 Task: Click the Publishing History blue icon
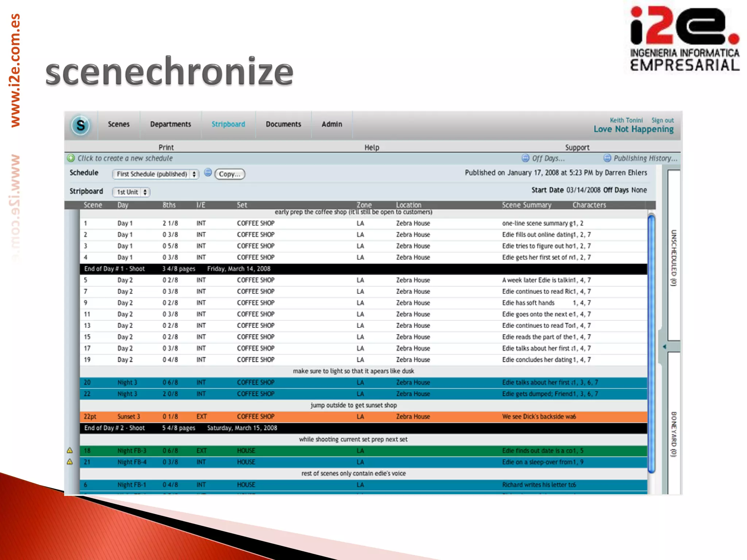(607, 158)
